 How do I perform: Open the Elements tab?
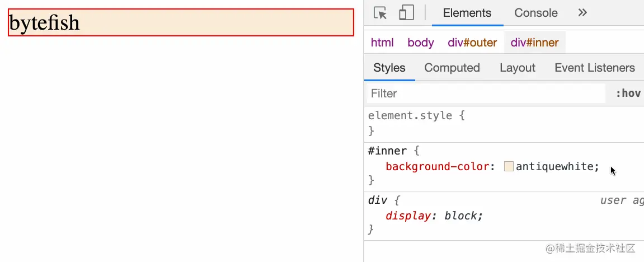467,13
